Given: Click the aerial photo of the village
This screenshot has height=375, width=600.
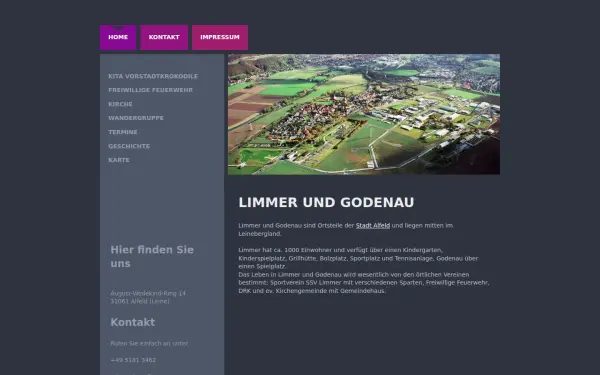Looking at the screenshot, I should (x=364, y=114).
